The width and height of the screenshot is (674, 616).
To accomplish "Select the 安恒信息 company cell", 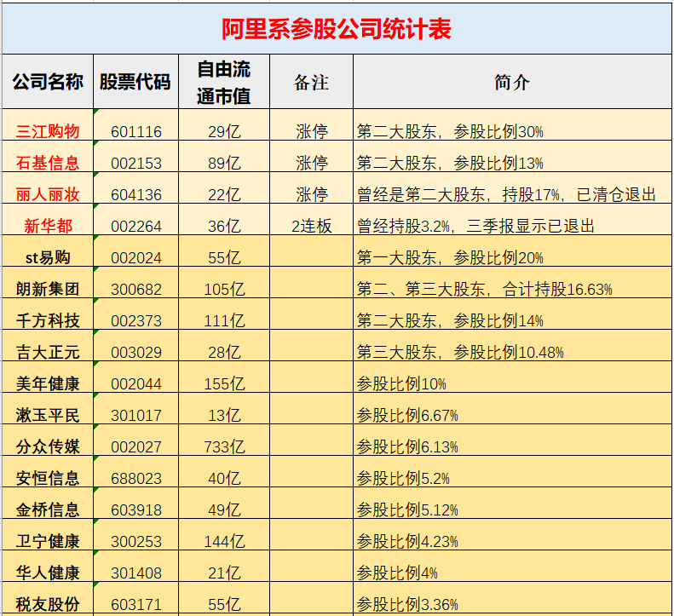I will pyautogui.click(x=48, y=471).
